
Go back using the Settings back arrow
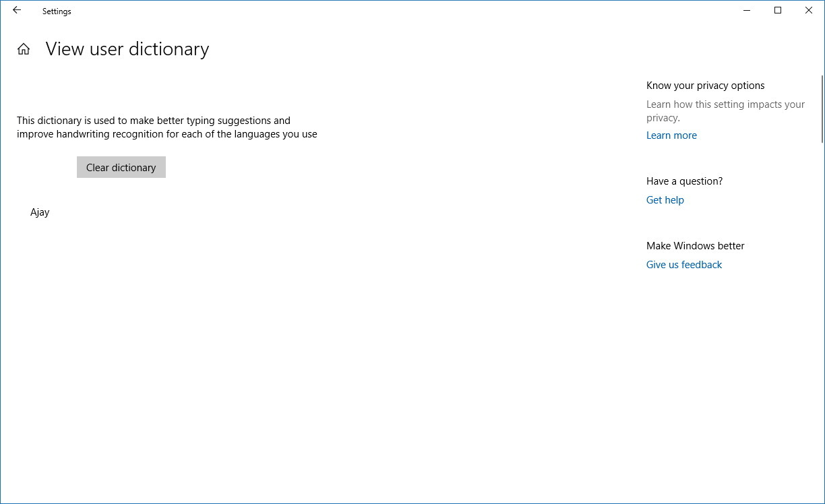[x=17, y=11]
